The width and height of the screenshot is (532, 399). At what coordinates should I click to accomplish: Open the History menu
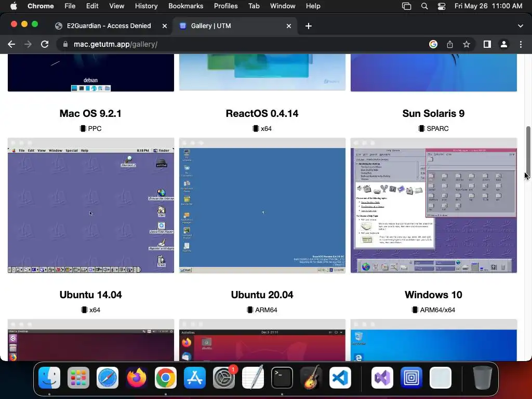click(x=146, y=6)
